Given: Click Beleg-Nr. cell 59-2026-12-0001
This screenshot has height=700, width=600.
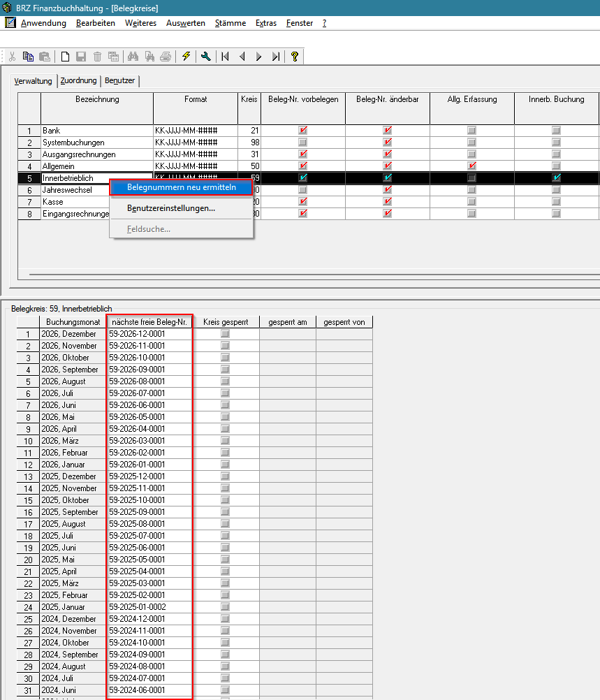Looking at the screenshot, I should coord(149,334).
